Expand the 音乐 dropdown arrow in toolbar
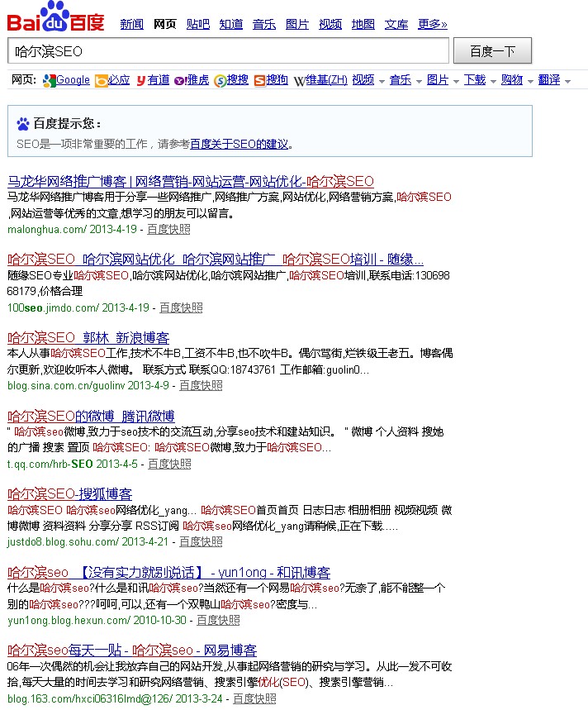Image resolution: width=588 pixels, height=710 pixels. tap(419, 82)
